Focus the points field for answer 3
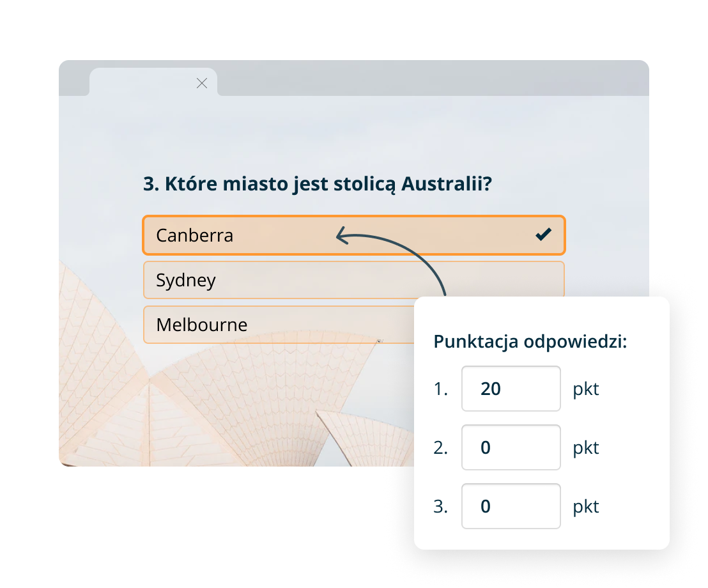Image resolution: width=708 pixels, height=588 pixels. (x=511, y=506)
